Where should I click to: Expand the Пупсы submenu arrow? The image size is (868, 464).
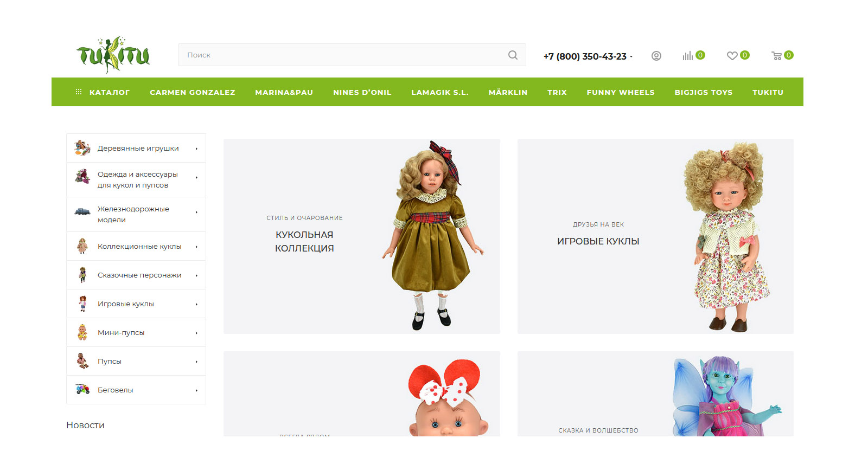click(196, 362)
